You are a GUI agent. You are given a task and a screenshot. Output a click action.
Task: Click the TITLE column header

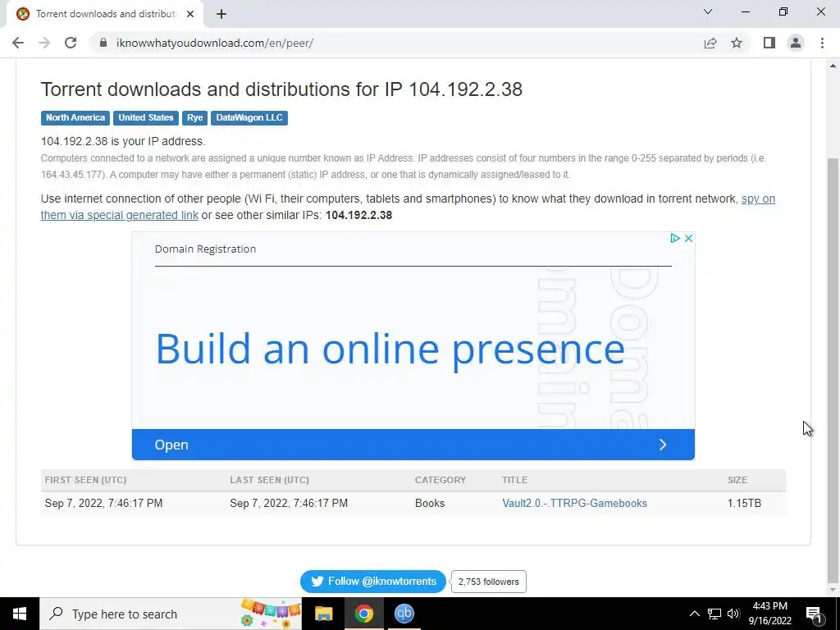(515, 480)
